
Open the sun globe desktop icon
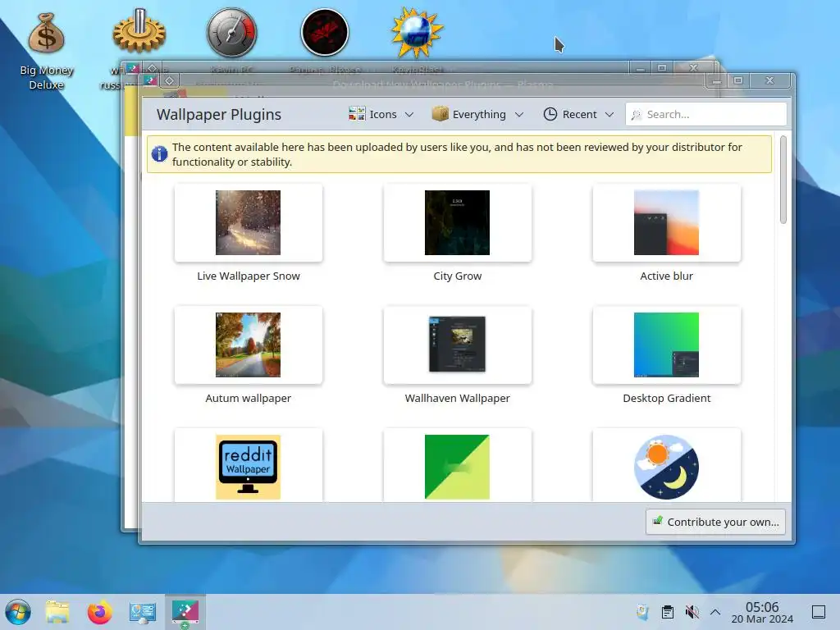click(x=417, y=33)
